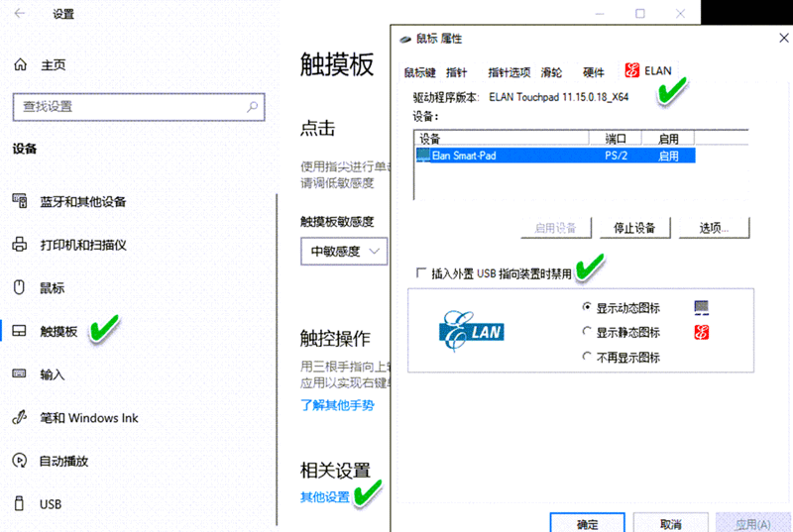793x532 pixels.
Task: Switch to the 硬件 tab
Action: (x=593, y=72)
